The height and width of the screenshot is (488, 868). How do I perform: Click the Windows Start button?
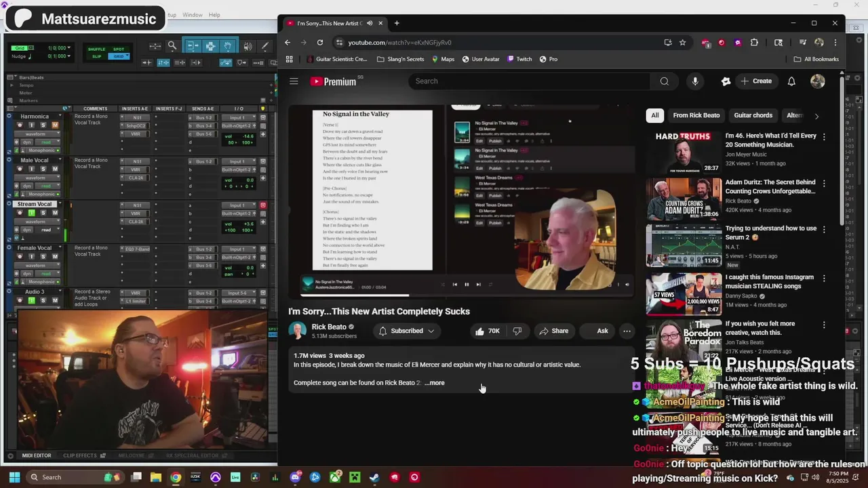[x=14, y=477]
